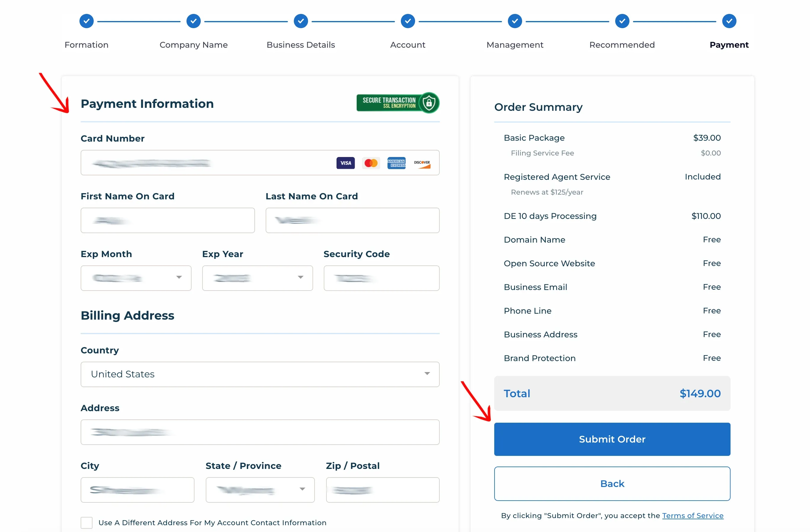Viewport: 810px width, 532px height.
Task: Click the Mastercard logo
Action: coord(371,163)
